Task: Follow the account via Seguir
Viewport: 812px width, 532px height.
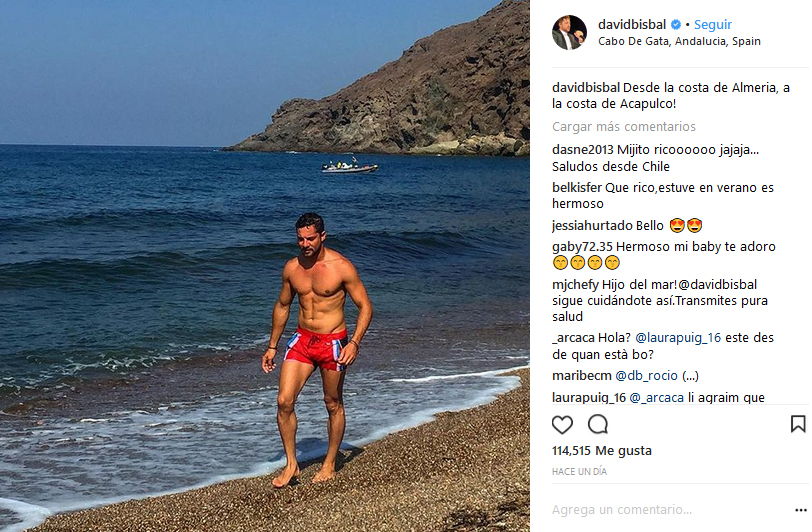Action: click(713, 24)
